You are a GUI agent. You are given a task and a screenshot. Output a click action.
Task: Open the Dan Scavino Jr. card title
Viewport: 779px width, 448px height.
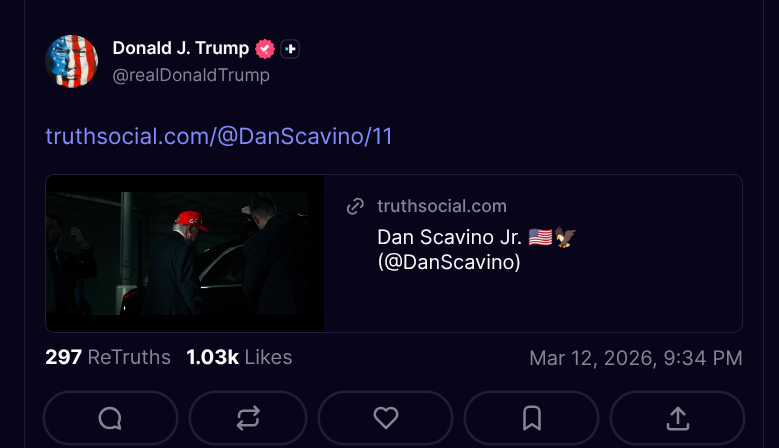click(x=449, y=237)
